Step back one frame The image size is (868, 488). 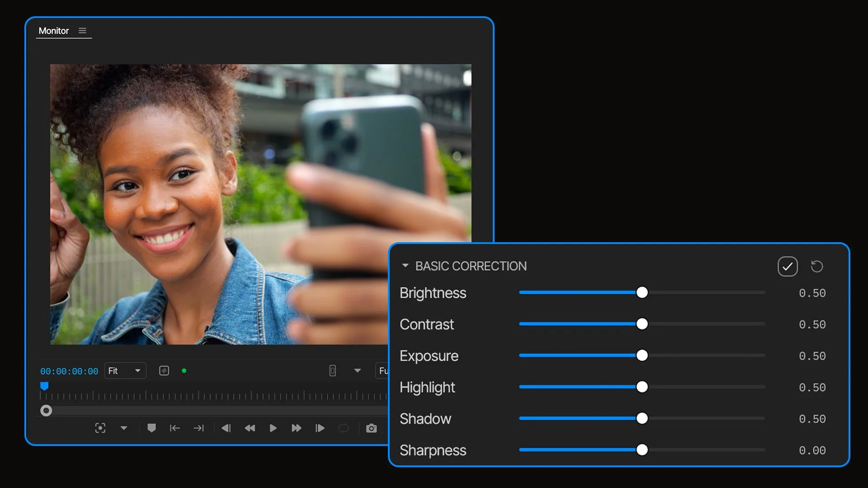coord(226,428)
